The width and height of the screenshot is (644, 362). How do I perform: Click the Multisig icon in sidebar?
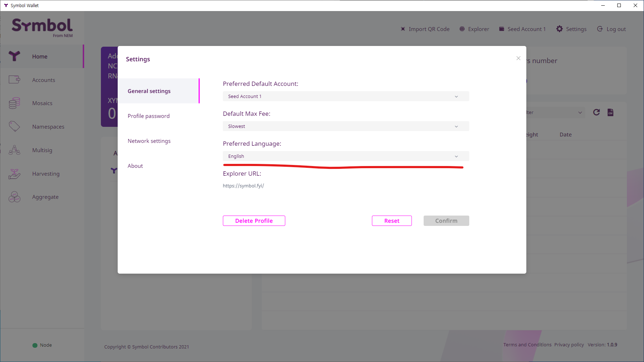[14, 150]
